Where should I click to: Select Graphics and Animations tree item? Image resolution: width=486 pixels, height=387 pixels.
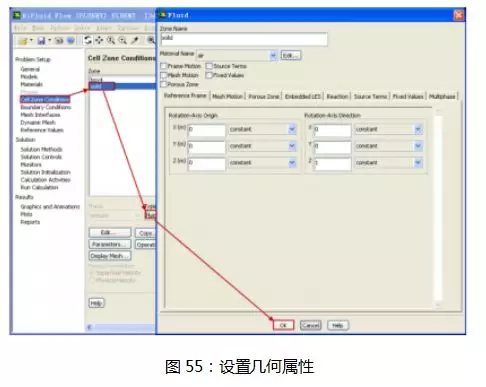pos(50,207)
